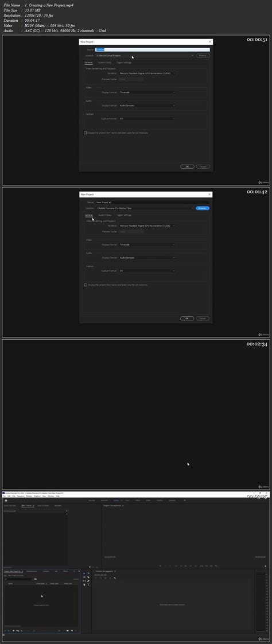
Task: Open the Capture Format DV dropdown in 00:00:51 frame
Action: 147,119
